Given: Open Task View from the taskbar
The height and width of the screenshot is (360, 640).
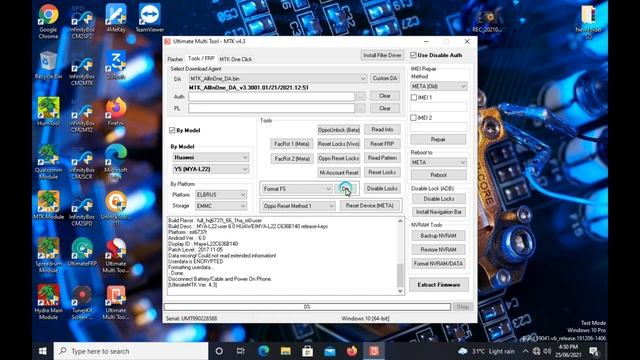Looking at the screenshot, I should click(241, 351).
